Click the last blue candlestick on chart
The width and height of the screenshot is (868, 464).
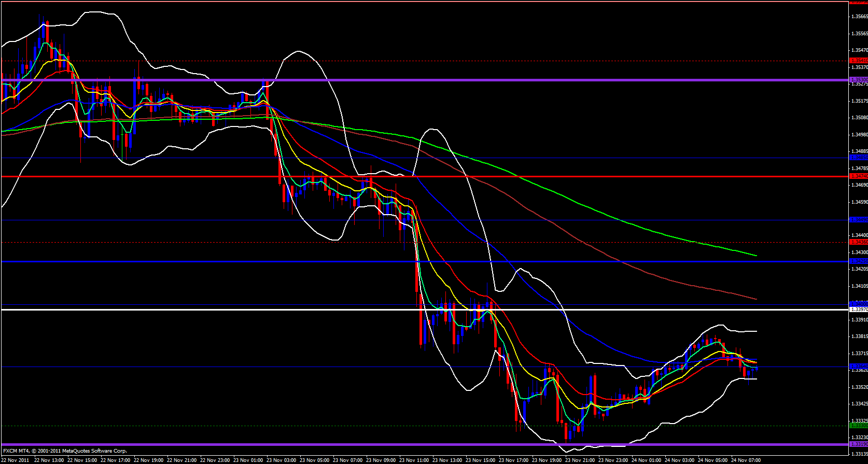tap(757, 369)
